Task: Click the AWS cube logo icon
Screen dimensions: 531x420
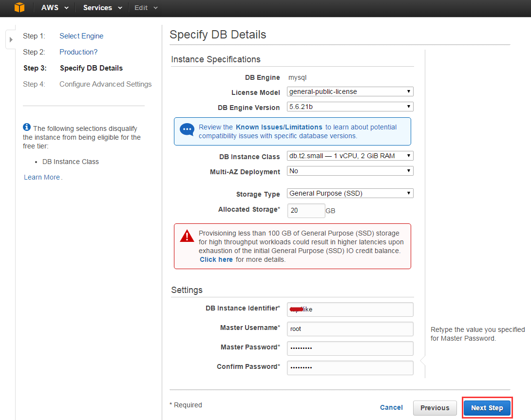Action: point(19,7)
